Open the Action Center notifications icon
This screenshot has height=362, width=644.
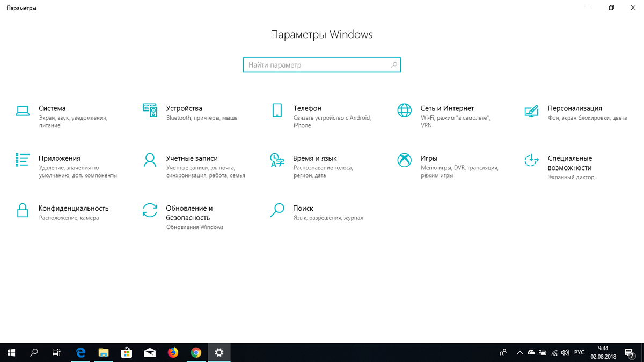[x=630, y=352]
